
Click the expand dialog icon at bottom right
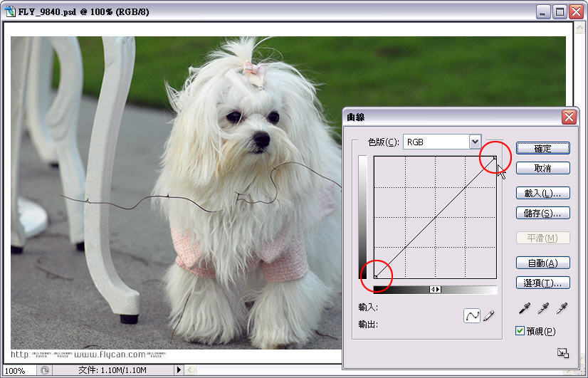pyautogui.click(x=563, y=353)
